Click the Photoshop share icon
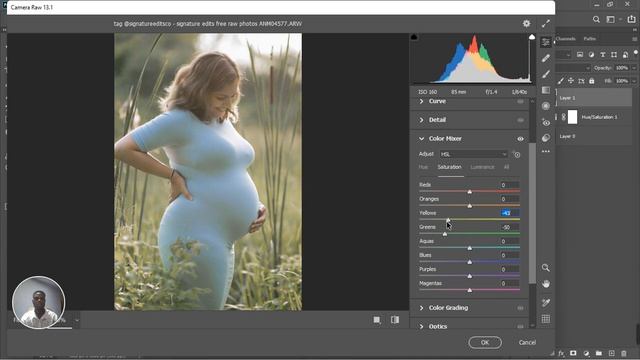 pyautogui.click(x=631, y=19)
